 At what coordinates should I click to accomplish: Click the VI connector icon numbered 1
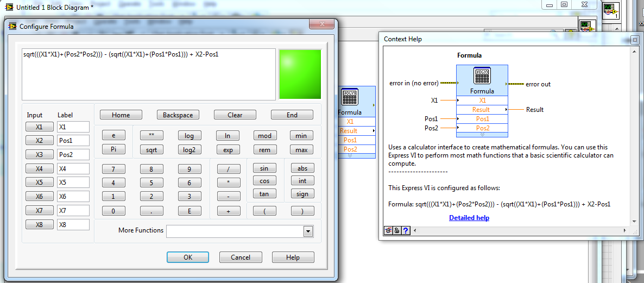[611, 10]
